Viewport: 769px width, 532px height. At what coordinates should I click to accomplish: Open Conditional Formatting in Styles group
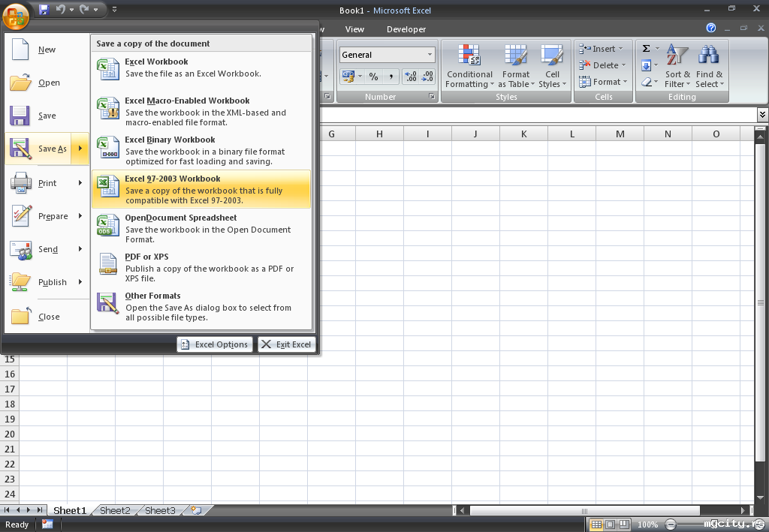(469, 66)
